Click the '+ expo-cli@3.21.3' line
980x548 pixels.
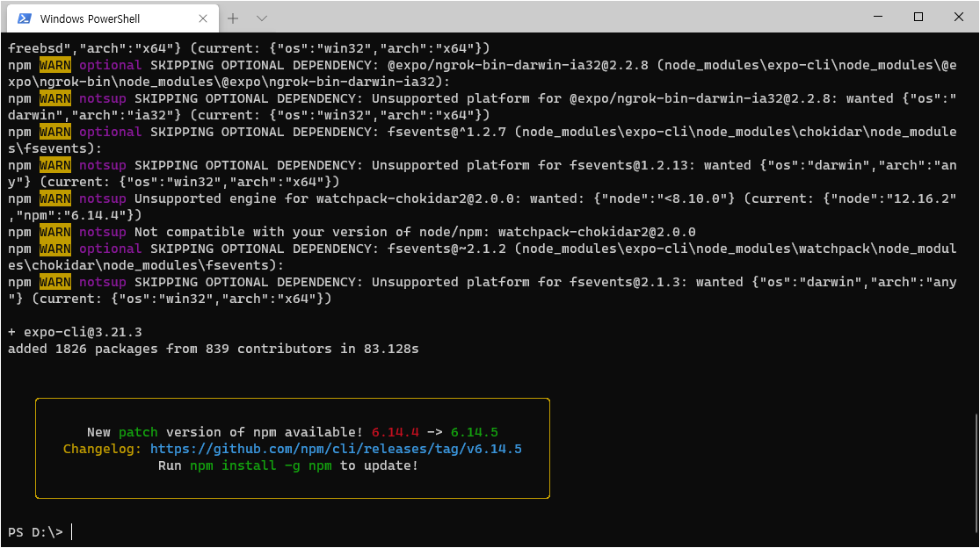click(75, 332)
